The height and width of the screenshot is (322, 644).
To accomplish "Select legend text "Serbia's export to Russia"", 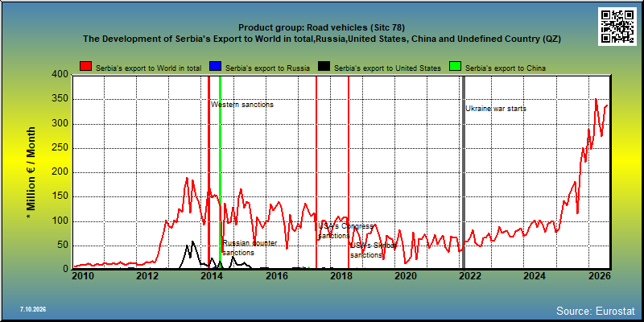I will [x=267, y=68].
